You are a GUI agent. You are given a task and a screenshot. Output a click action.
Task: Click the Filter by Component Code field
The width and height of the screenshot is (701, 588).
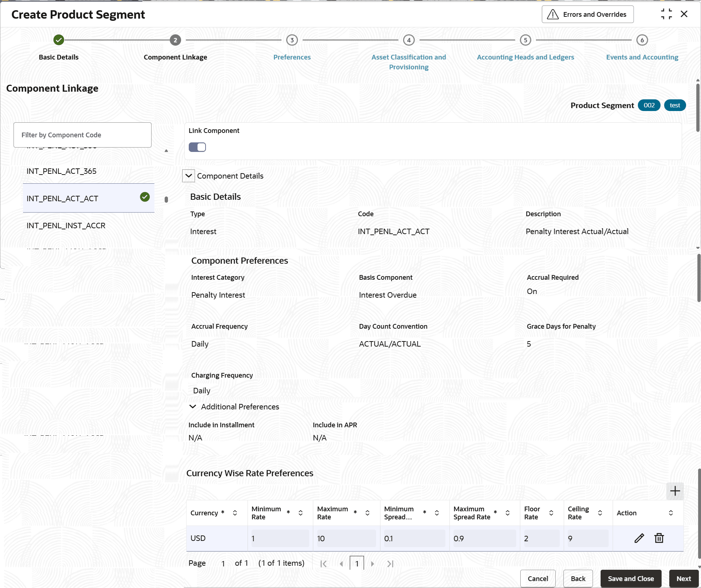pyautogui.click(x=83, y=135)
